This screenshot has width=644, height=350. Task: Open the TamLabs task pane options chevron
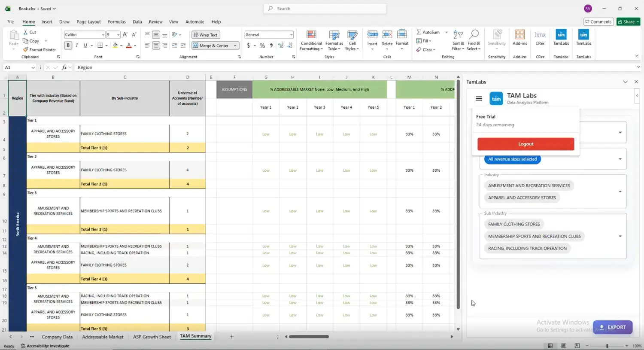[x=625, y=82]
